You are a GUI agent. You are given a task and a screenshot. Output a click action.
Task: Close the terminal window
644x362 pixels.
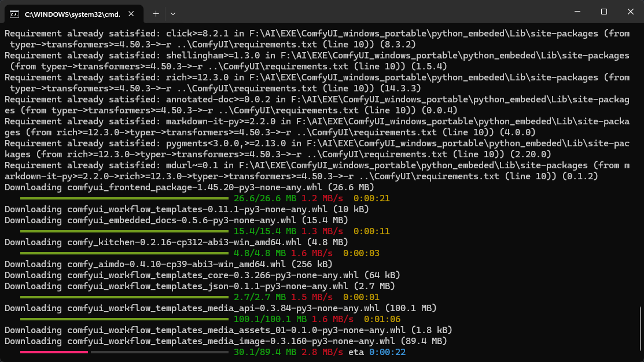(x=631, y=12)
